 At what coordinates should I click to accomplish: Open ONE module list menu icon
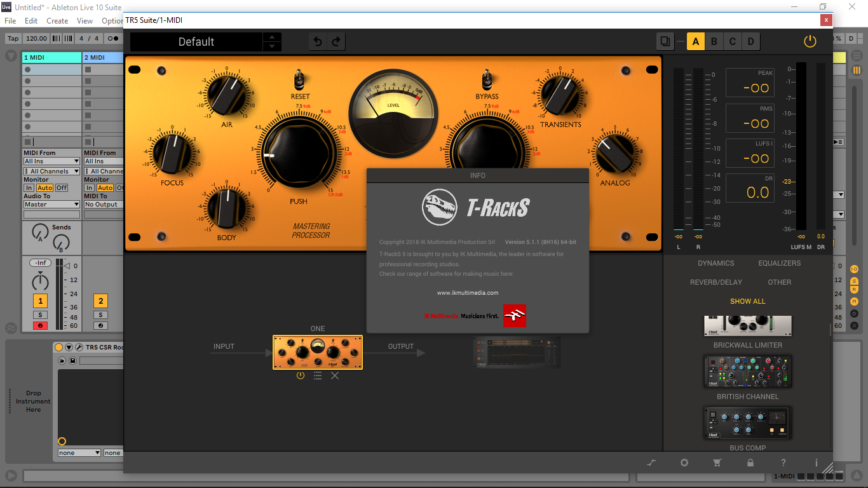pyautogui.click(x=318, y=376)
